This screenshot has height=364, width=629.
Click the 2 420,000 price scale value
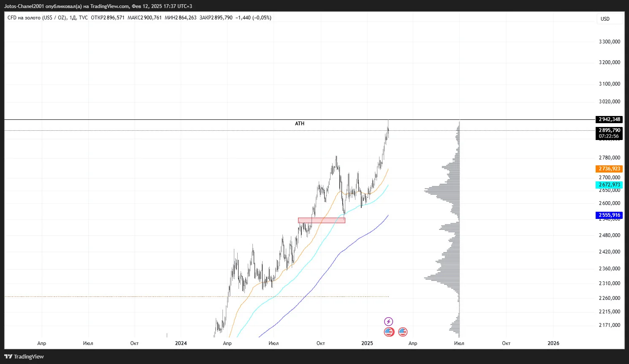pos(610,252)
